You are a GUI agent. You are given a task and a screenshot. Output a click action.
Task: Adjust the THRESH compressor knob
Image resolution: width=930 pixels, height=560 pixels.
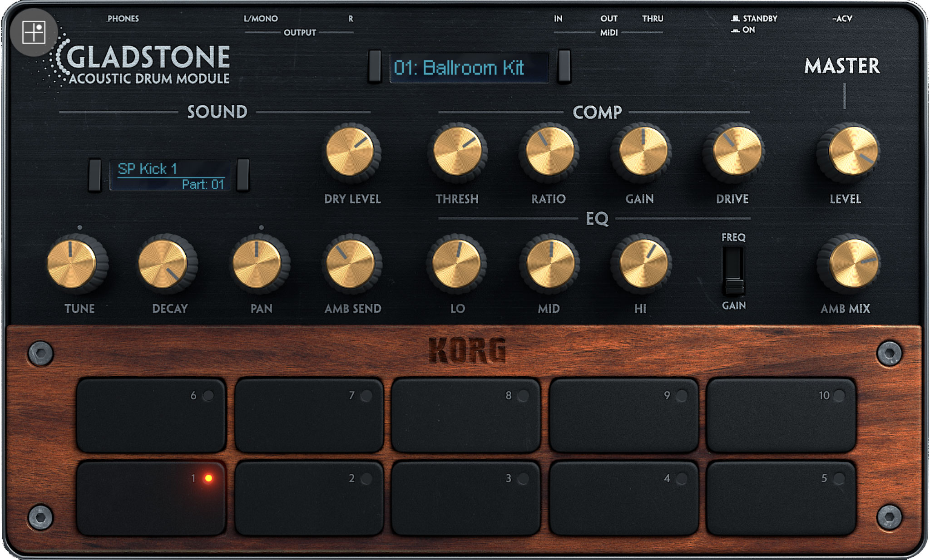[458, 152]
